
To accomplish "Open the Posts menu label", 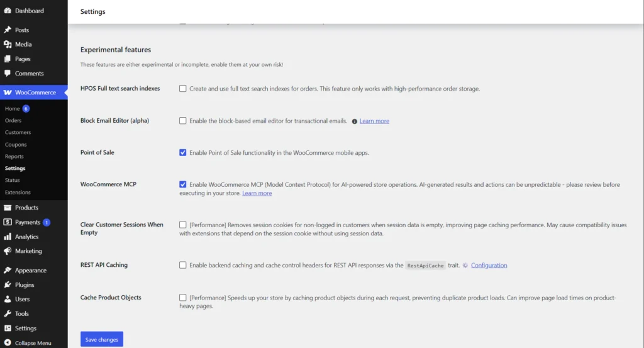I will point(22,30).
